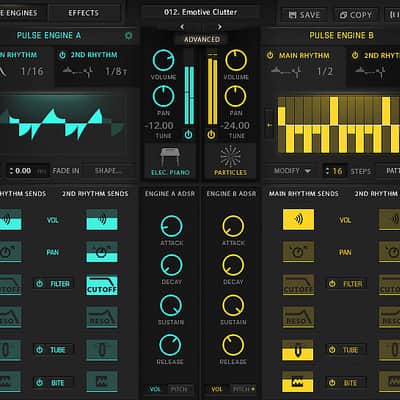Open Engine A 1/8T rhythm rate selector

pos(116,71)
